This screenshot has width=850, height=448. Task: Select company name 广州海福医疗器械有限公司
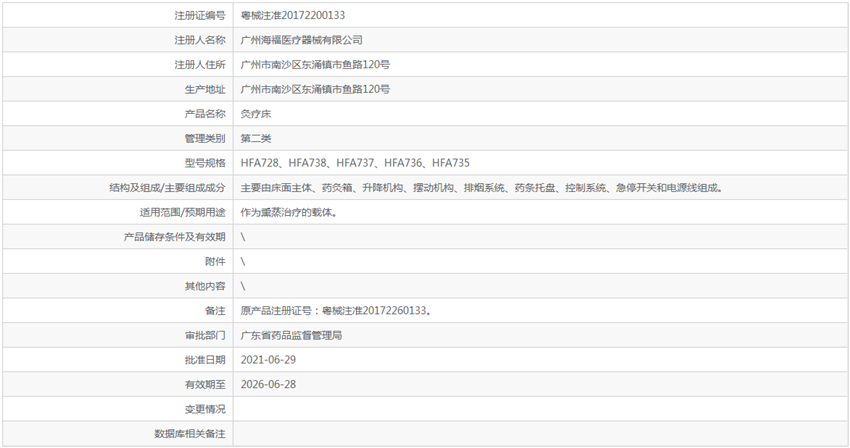tap(301, 40)
